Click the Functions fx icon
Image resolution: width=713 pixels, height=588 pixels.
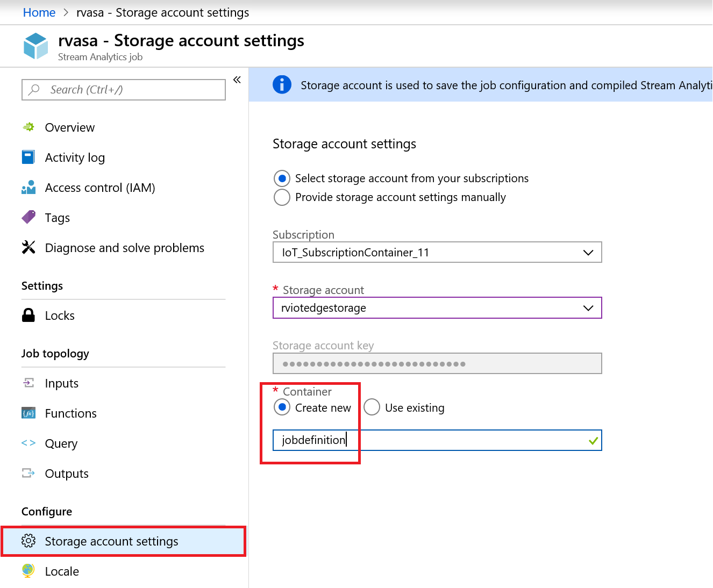coord(28,413)
